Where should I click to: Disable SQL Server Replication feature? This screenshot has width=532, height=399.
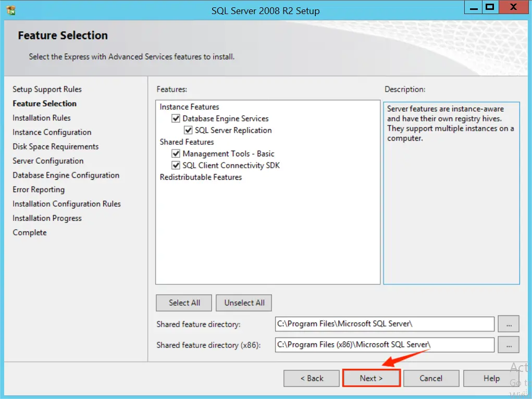point(188,130)
